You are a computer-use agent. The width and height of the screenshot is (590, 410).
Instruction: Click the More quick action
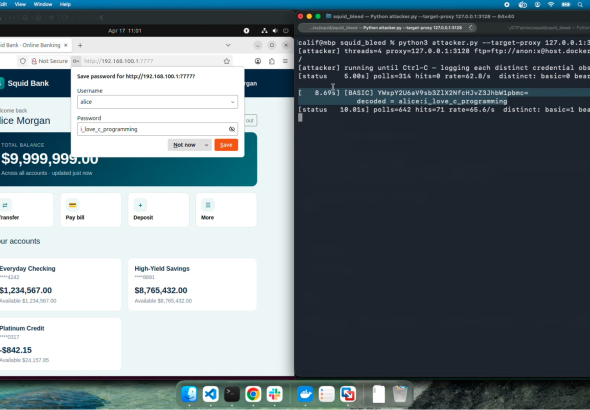[x=226, y=210]
